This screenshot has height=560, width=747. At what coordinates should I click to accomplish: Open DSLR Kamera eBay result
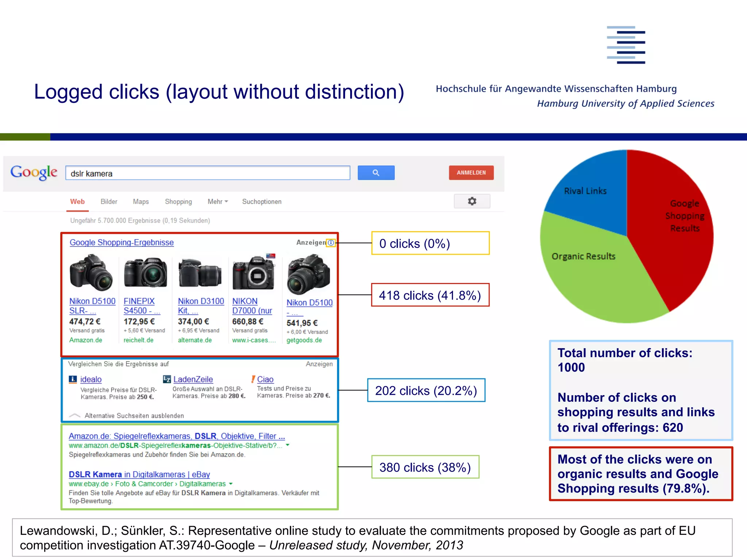tap(139, 474)
